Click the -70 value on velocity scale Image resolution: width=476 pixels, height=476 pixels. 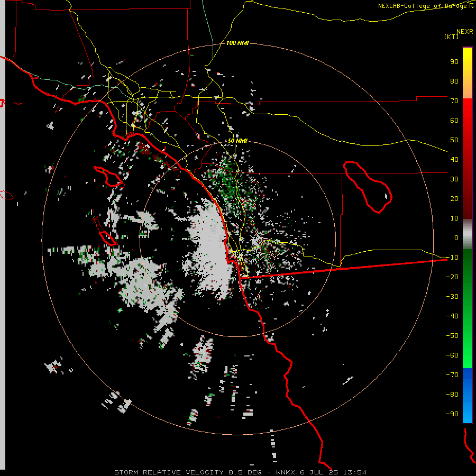(x=452, y=375)
